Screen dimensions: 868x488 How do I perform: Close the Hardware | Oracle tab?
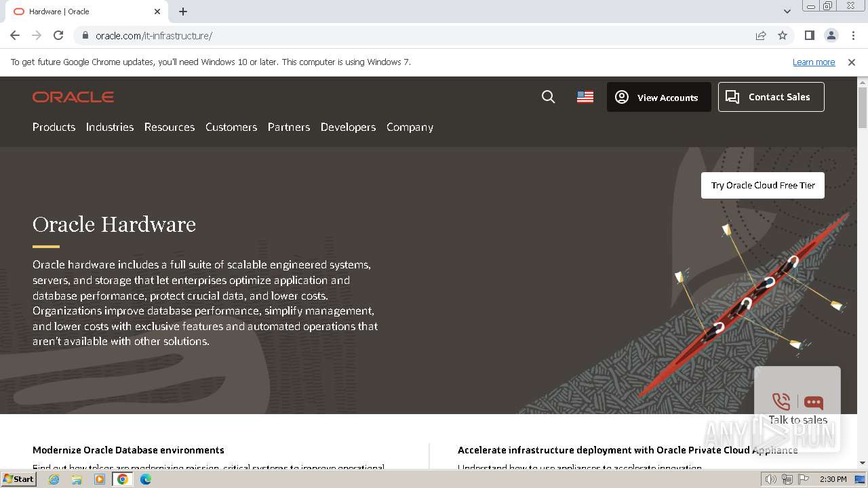click(157, 12)
